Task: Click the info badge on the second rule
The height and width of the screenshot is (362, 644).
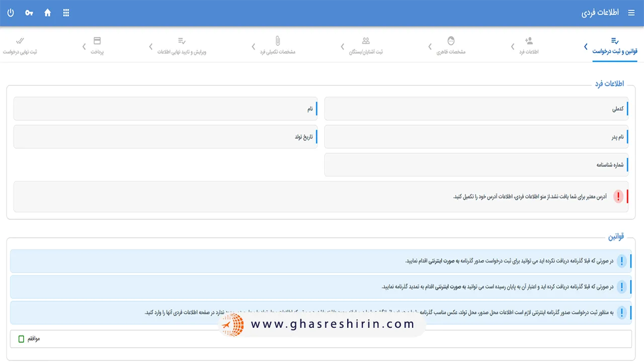Action: (x=621, y=287)
